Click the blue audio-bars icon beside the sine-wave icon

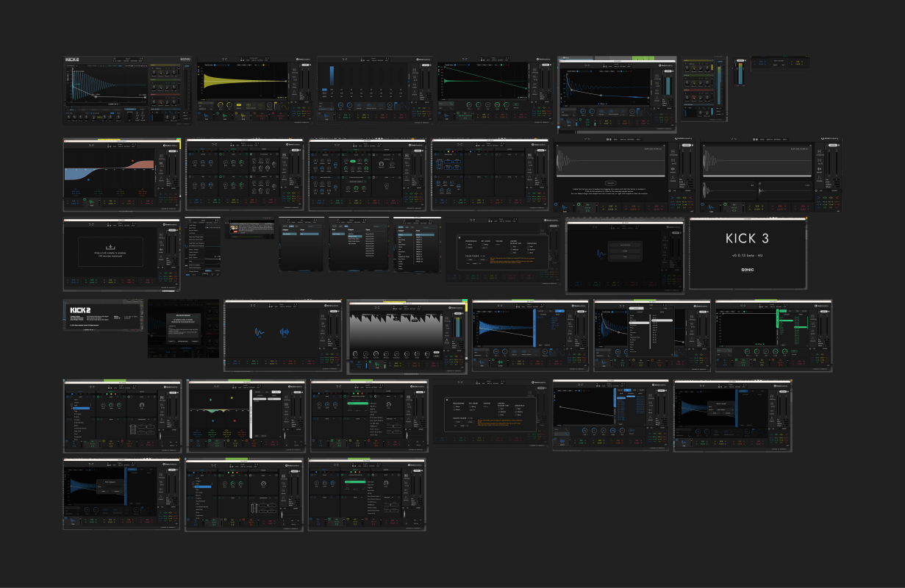point(285,332)
